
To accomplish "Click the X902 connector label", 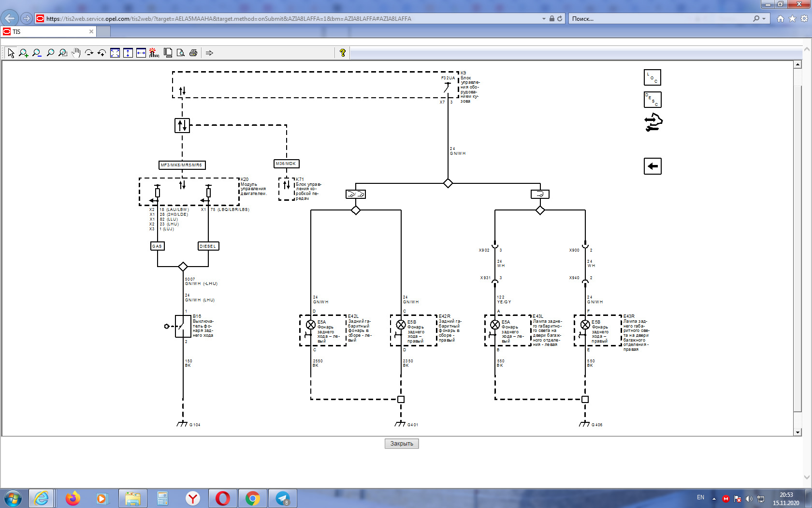I will click(x=484, y=250).
